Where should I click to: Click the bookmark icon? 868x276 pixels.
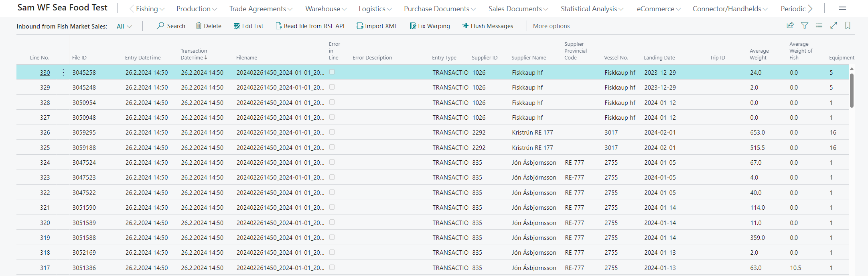(x=848, y=25)
